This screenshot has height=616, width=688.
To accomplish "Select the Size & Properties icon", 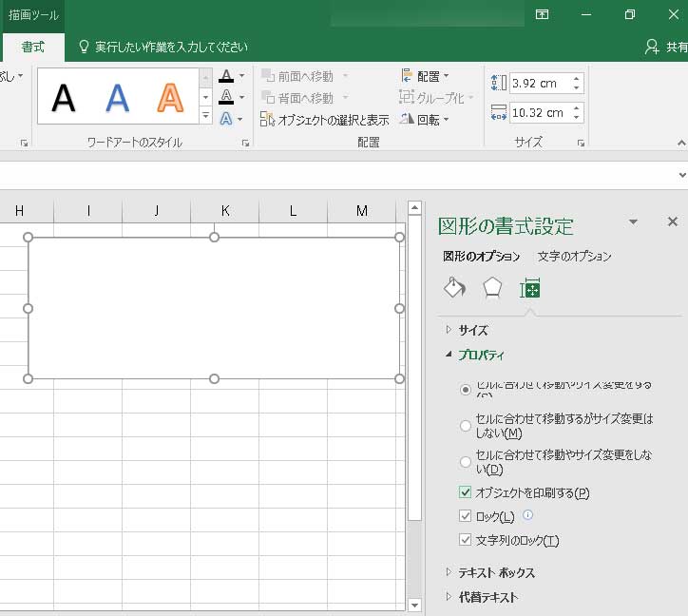I will click(x=529, y=288).
